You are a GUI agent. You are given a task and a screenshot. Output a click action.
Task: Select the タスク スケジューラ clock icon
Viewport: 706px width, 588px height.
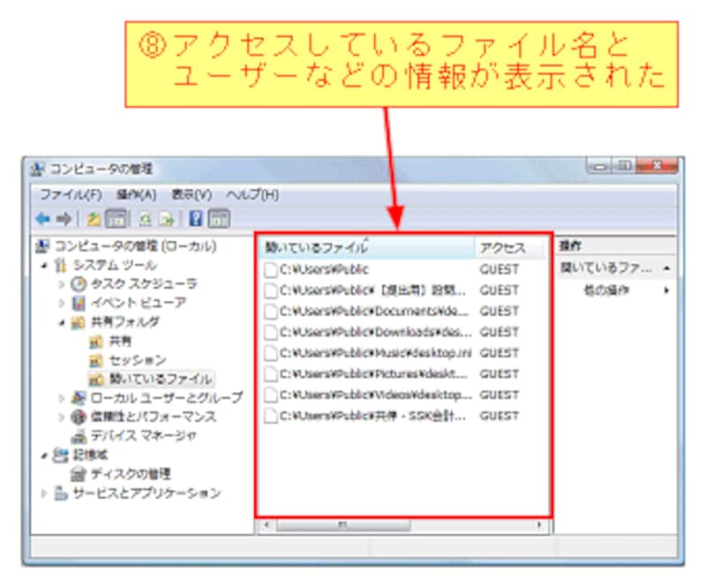[x=79, y=284]
